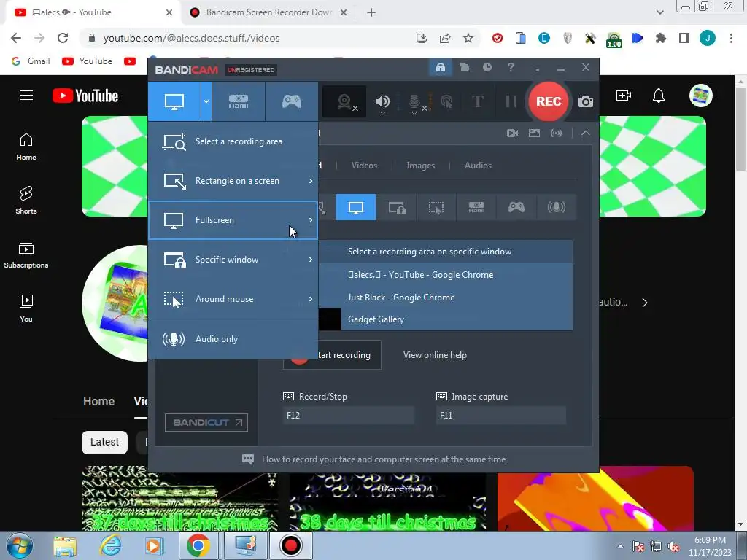Image resolution: width=747 pixels, height=560 pixels.
Task: Select the HDMI device mode tile in panel
Action: click(476, 207)
